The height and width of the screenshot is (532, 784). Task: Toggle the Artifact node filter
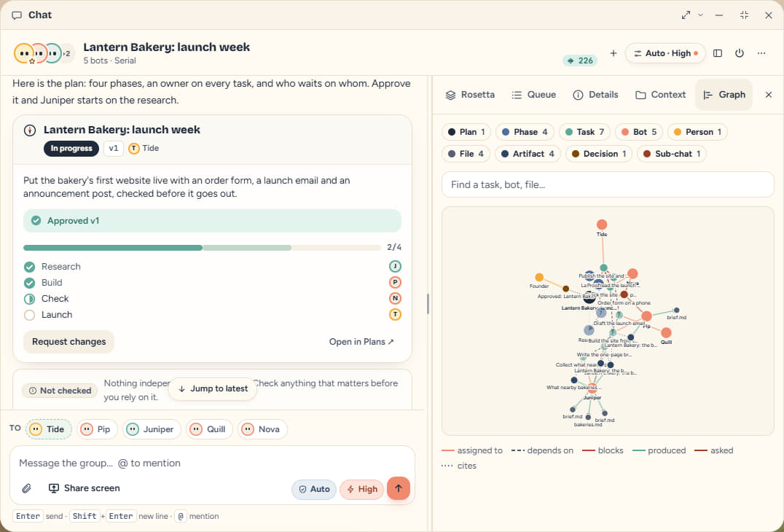(x=528, y=154)
